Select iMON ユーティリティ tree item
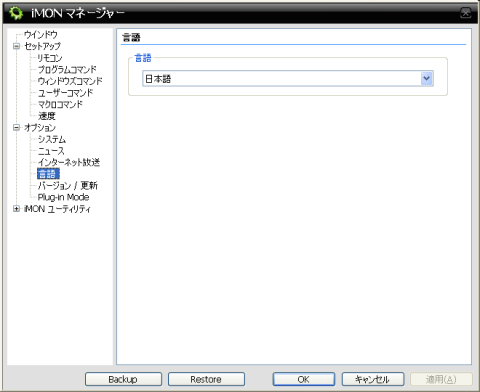This screenshot has height=392, width=480. (57, 209)
